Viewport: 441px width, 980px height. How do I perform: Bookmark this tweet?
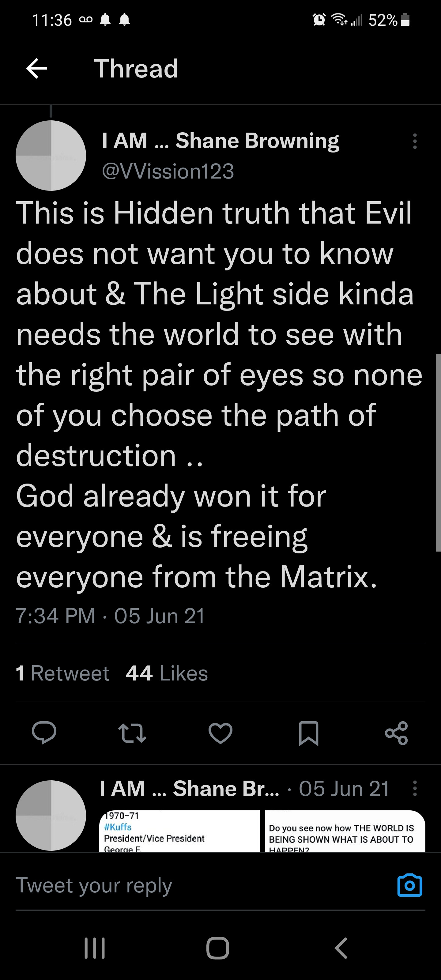pos(308,733)
